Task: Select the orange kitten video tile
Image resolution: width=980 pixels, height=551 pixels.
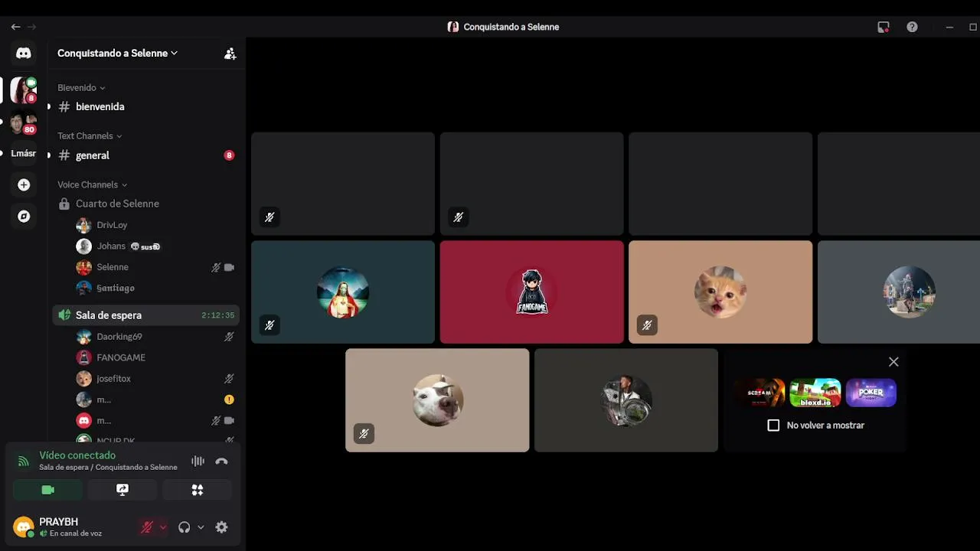Action: click(x=720, y=292)
